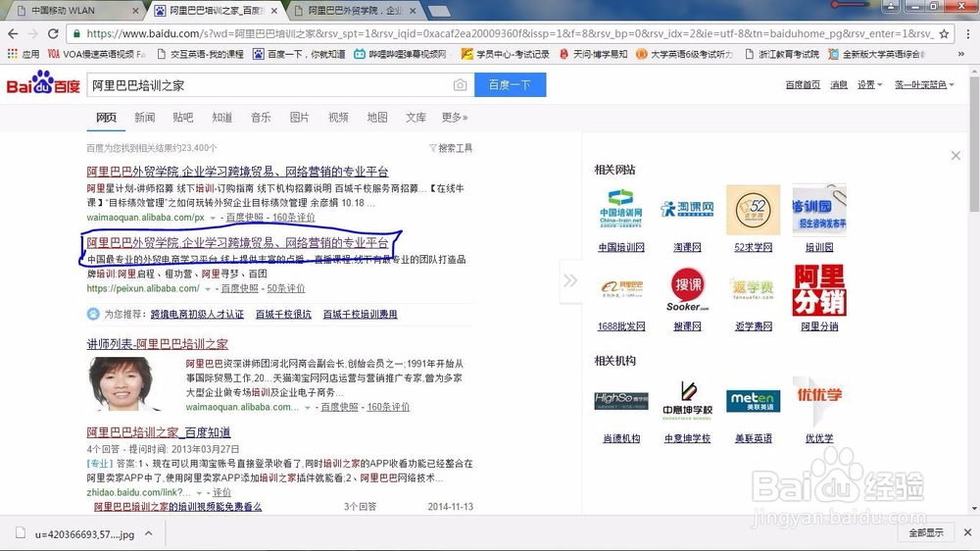Reload the page with refresh icon
The height and width of the screenshot is (551, 980).
click(x=53, y=33)
